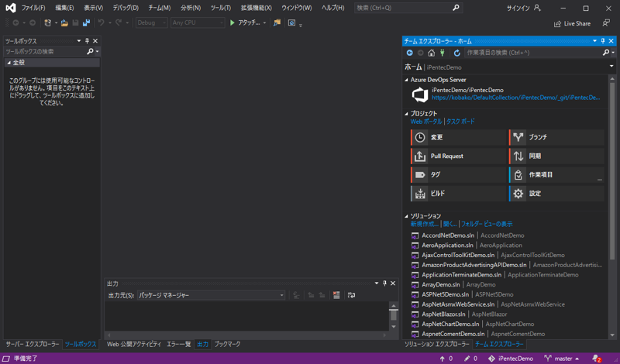Switch to the ブックマーク tab
The image size is (620, 364).
pos(227,344)
